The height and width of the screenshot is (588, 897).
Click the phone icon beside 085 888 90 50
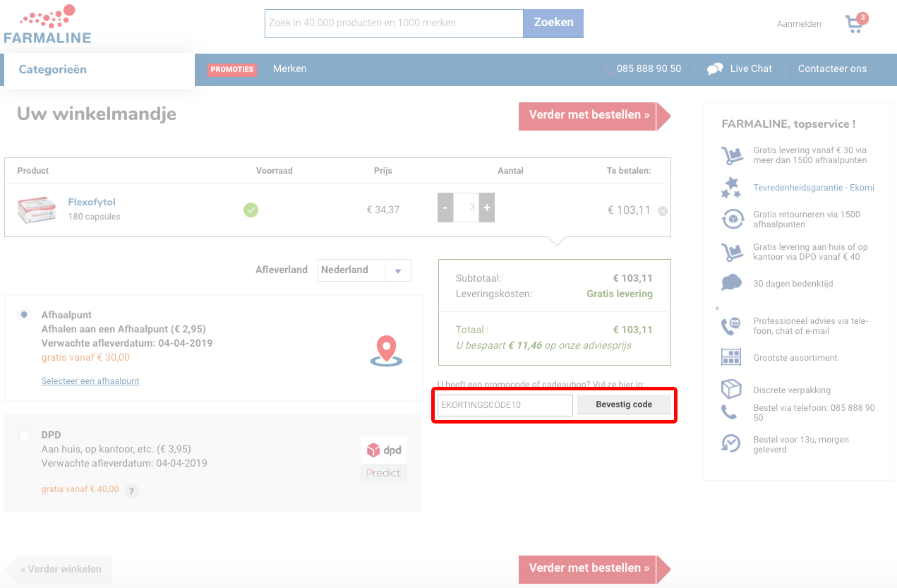[608, 69]
